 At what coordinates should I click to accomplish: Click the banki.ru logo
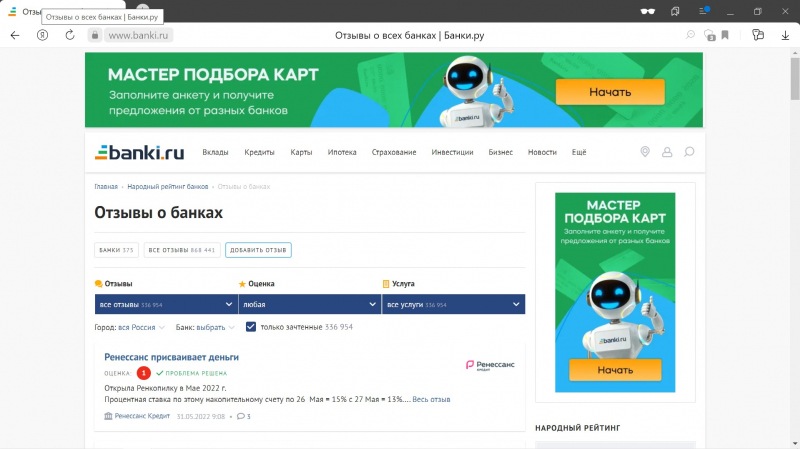tap(139, 152)
